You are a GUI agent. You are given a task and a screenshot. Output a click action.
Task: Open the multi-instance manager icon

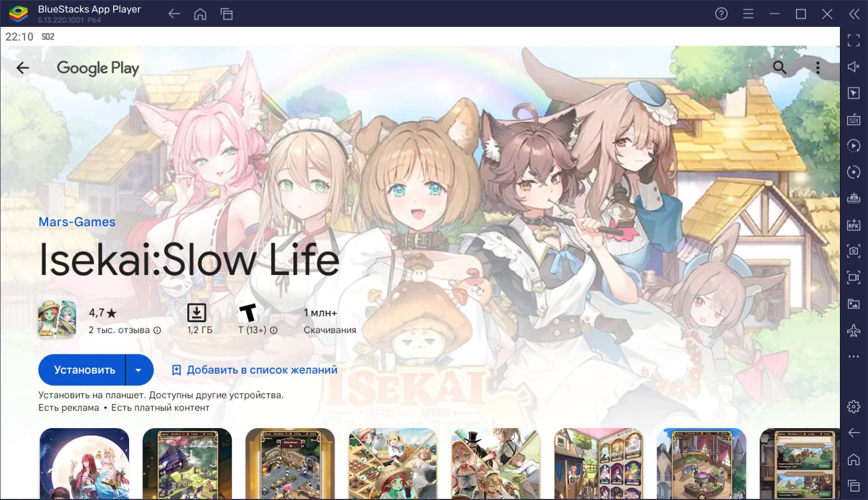pos(854,198)
